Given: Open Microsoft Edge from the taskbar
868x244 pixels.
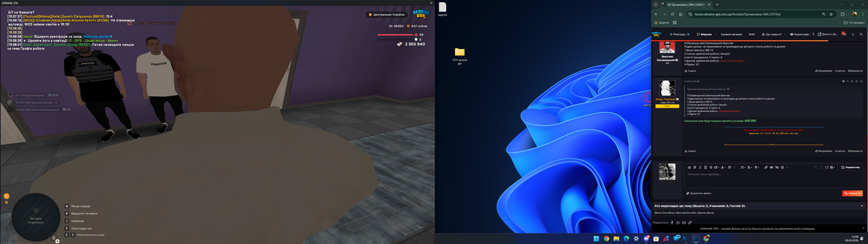Looking at the screenshot, I should click(626, 239).
